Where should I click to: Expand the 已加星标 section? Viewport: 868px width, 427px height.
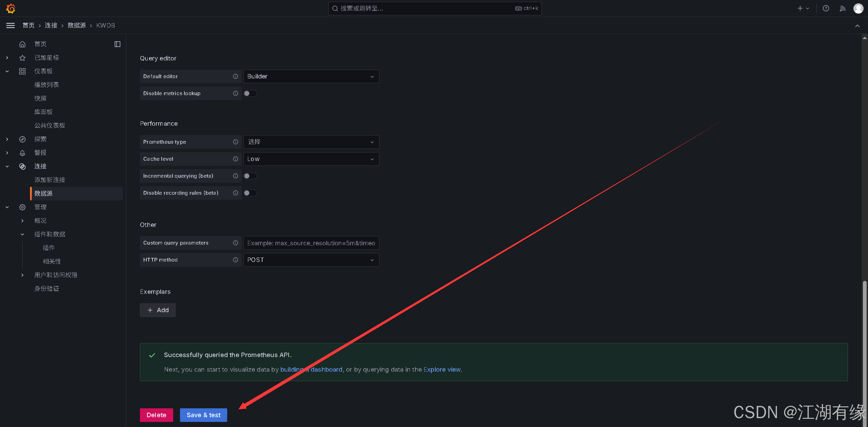[x=7, y=58]
